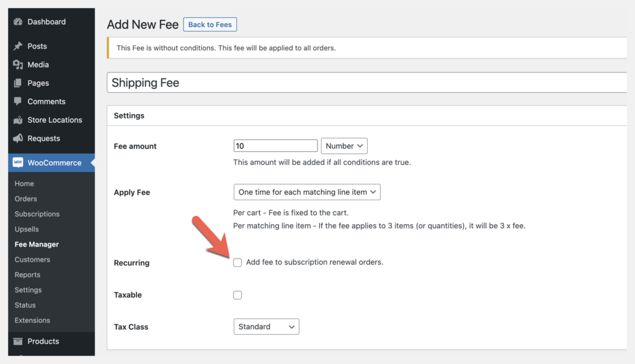This screenshot has width=635, height=364.
Task: Open the Tax Class dropdown
Action: point(266,326)
